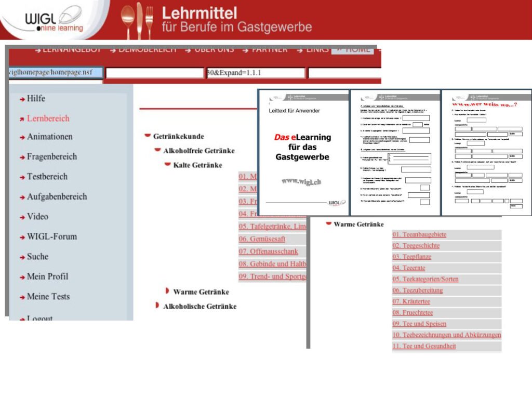Image resolution: width=532 pixels, height=396 pixels.
Task: Click the arrow icon beside Hilfe
Action: pos(22,99)
